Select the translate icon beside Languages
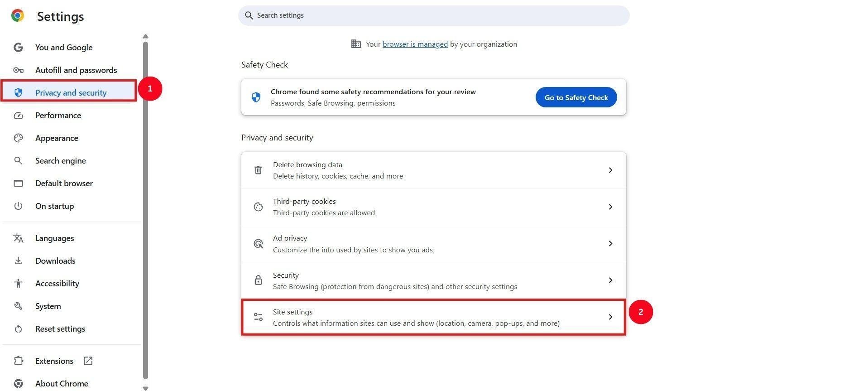This screenshot has width=868, height=391. pyautogui.click(x=18, y=238)
